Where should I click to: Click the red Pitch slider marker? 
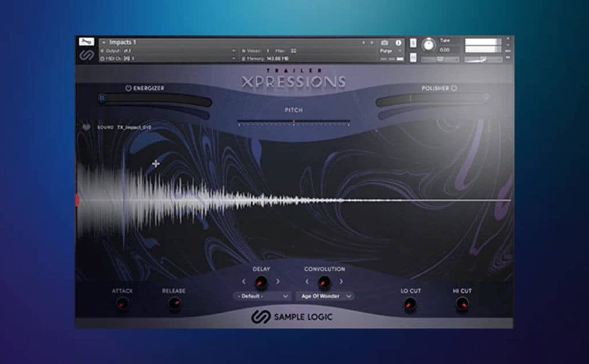(294, 122)
